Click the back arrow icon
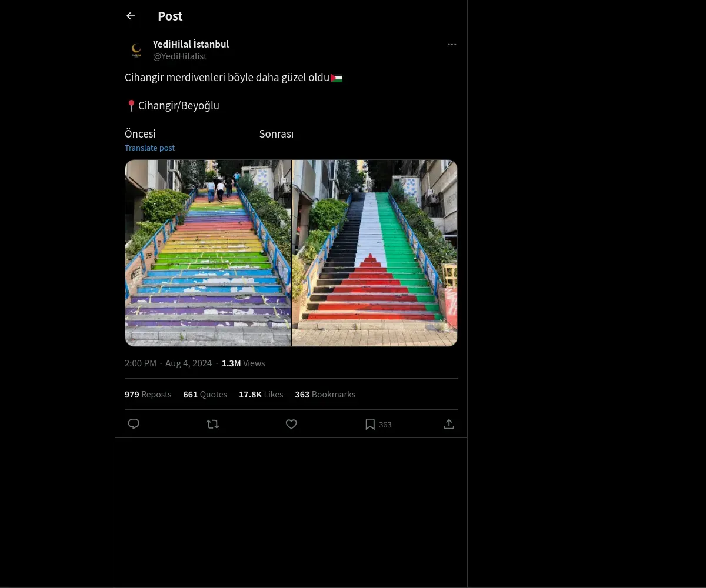 131,16
